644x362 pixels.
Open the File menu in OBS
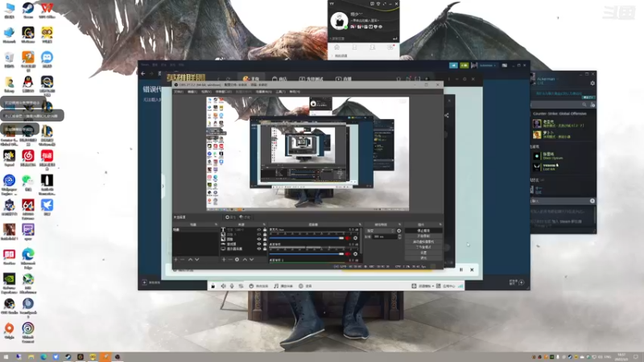click(178, 92)
